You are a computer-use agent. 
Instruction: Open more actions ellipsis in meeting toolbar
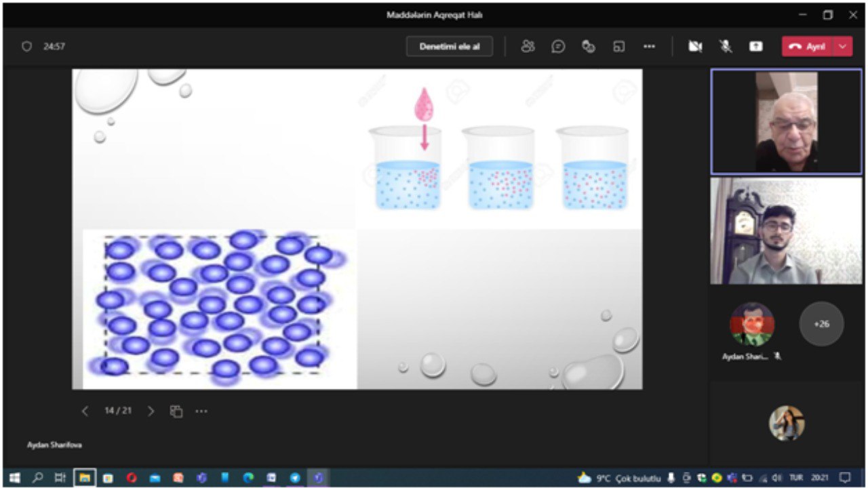coord(649,46)
